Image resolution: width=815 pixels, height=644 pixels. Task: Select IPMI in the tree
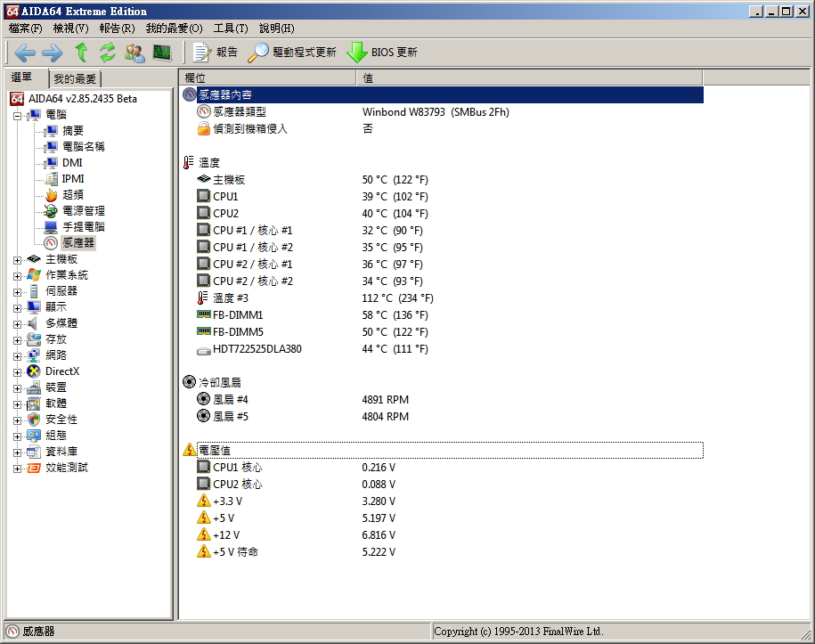click(73, 179)
